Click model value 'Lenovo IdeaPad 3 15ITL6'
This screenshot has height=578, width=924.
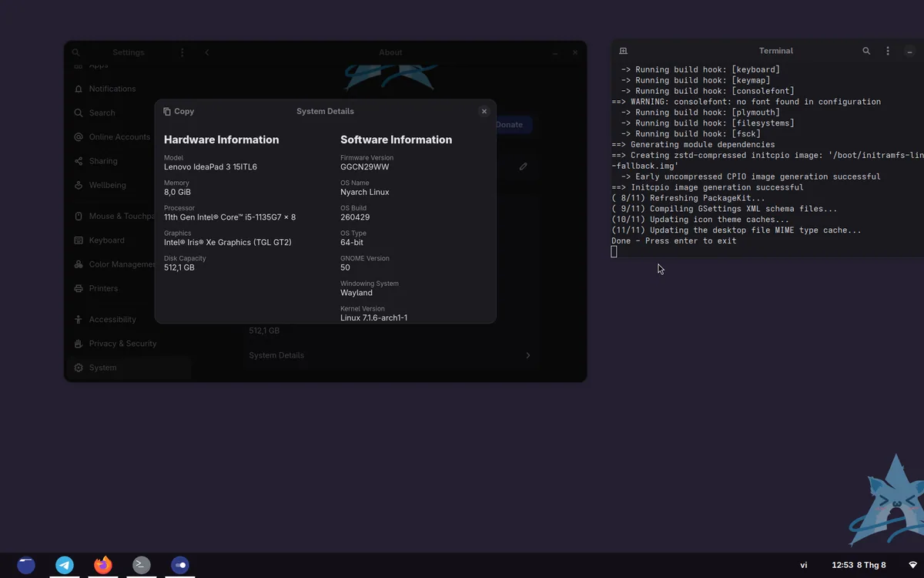click(x=210, y=166)
